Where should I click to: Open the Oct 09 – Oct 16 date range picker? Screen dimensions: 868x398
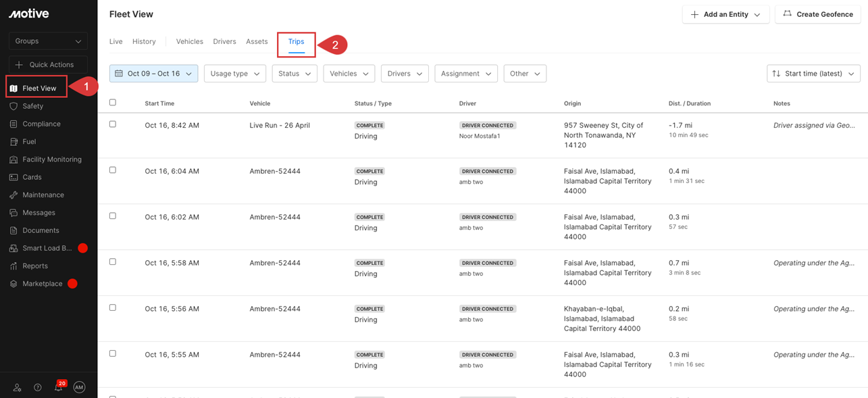[x=153, y=74]
